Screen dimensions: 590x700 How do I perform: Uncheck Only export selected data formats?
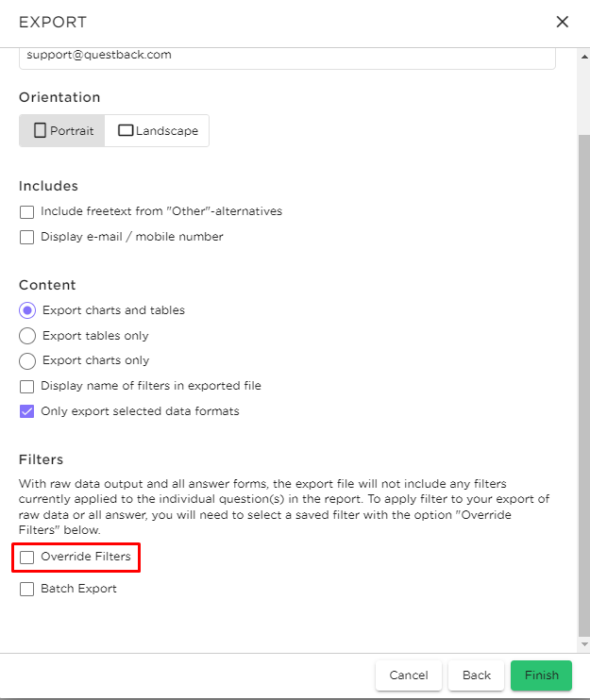tap(26, 411)
